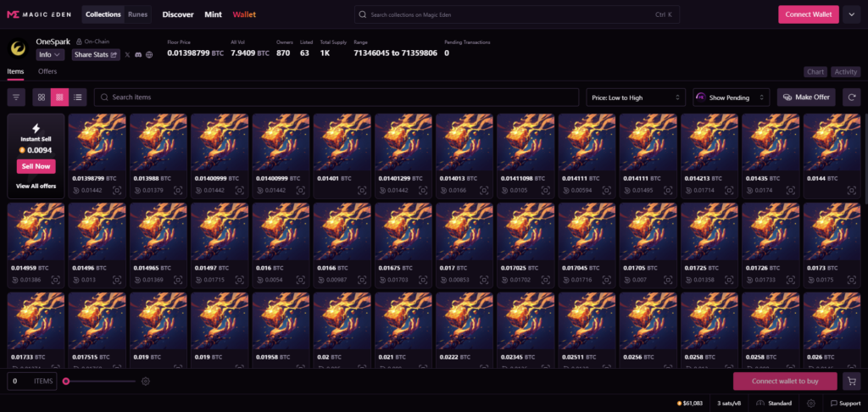This screenshot has width=868, height=412.
Task: Toggle the Chart view
Action: pos(815,72)
